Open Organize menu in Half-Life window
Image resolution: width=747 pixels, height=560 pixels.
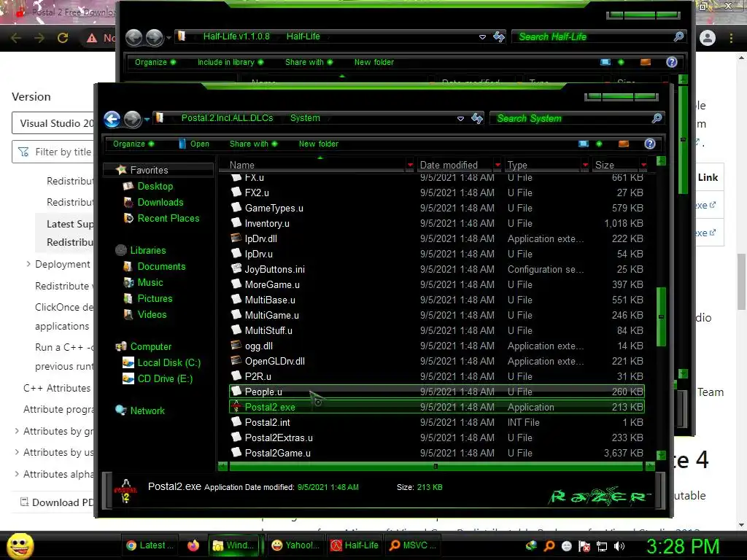click(x=155, y=63)
